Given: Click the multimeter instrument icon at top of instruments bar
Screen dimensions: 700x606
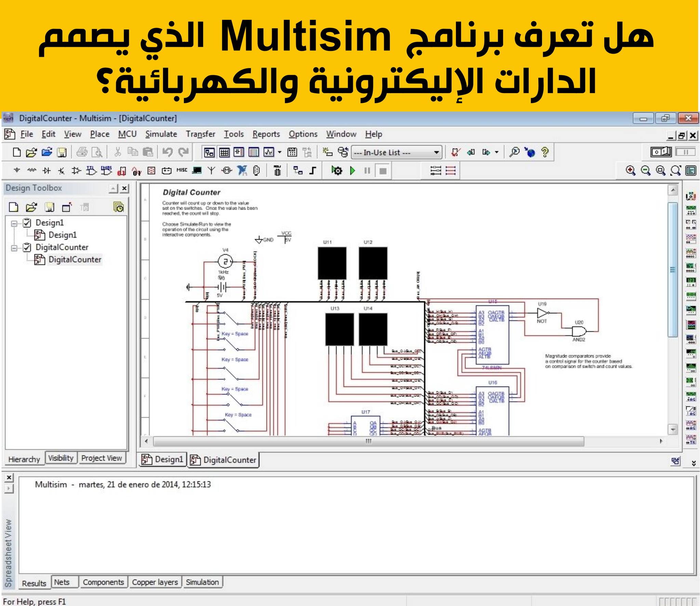Looking at the screenshot, I should click(691, 196).
